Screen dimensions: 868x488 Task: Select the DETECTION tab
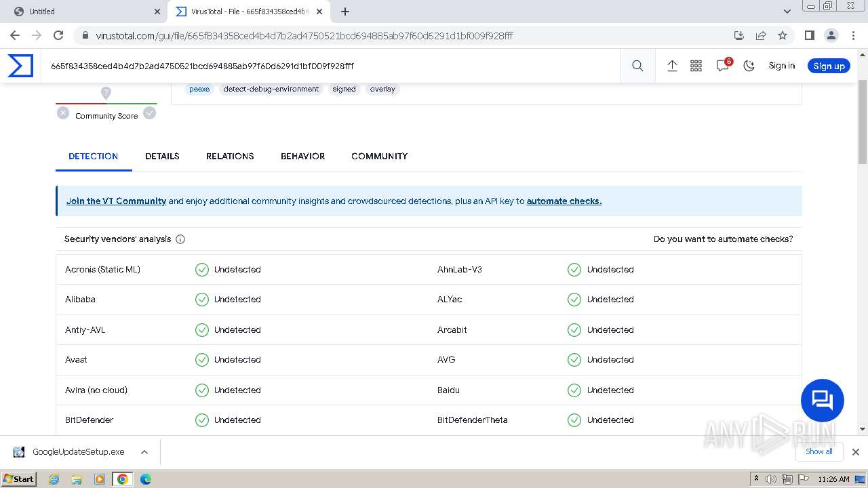(x=94, y=156)
